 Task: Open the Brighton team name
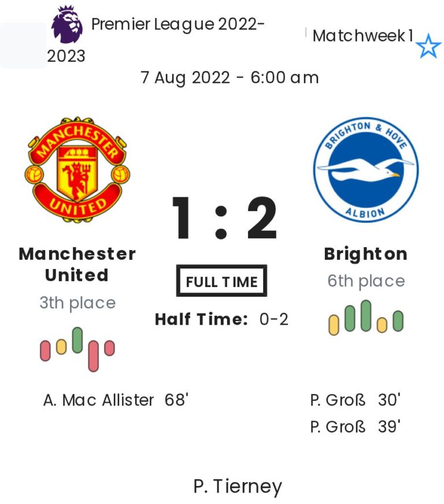pyautogui.click(x=365, y=254)
